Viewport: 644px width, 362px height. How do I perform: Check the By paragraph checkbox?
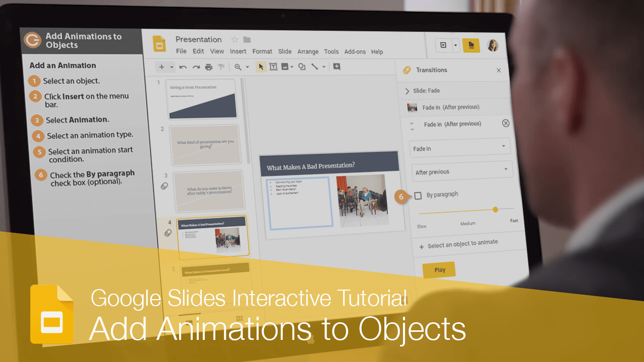[418, 196]
